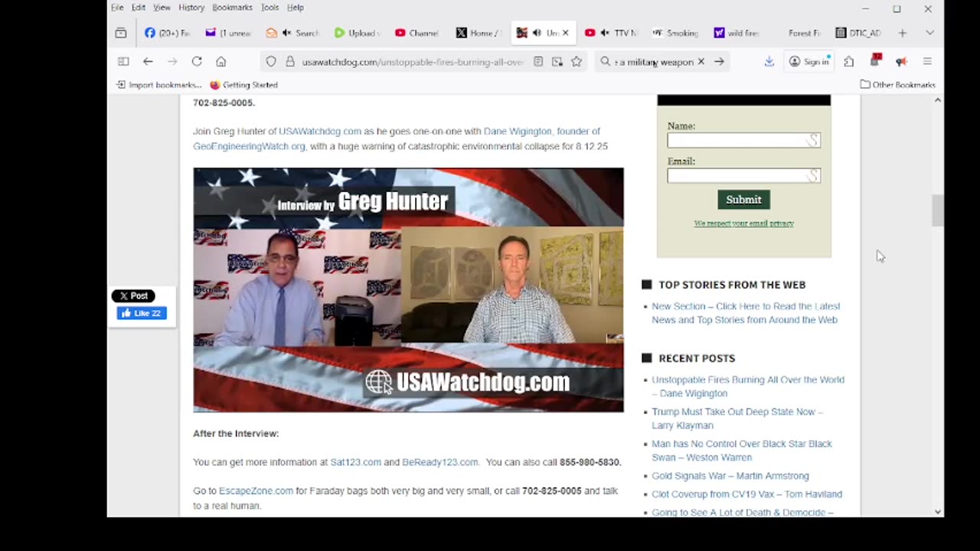Open the EscapeZone.com link
The image size is (980, 551).
click(256, 491)
